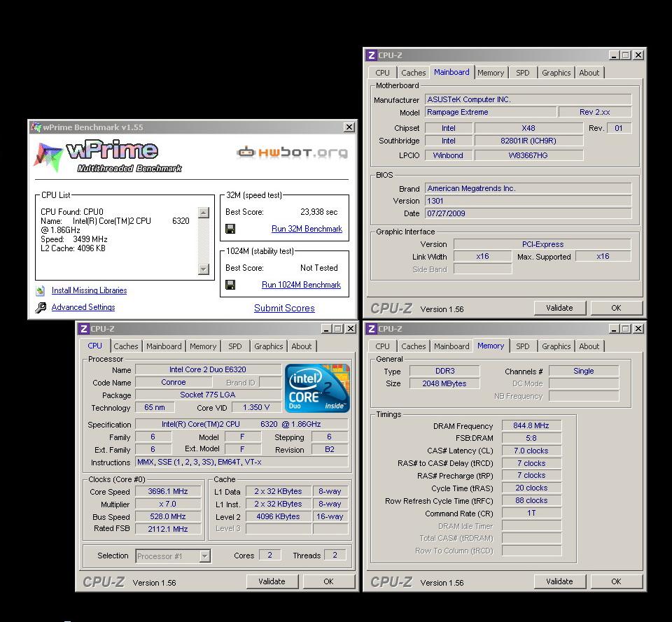Click OK in the Memory CPU-Z window
This screenshot has height=622, width=672.
point(616,581)
